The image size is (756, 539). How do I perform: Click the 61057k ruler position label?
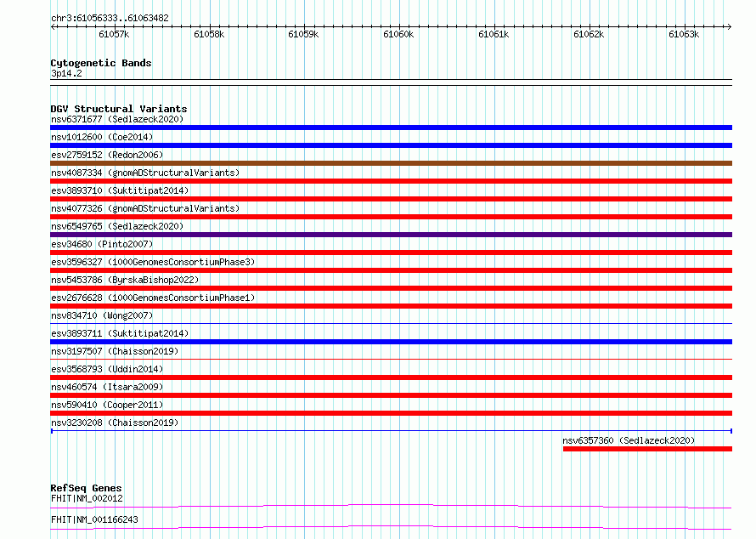(x=114, y=34)
